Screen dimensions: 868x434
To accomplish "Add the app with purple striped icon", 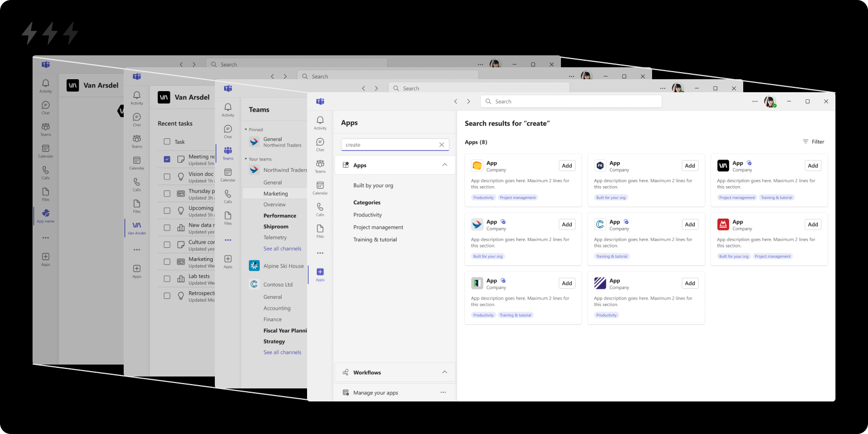I will (x=690, y=283).
